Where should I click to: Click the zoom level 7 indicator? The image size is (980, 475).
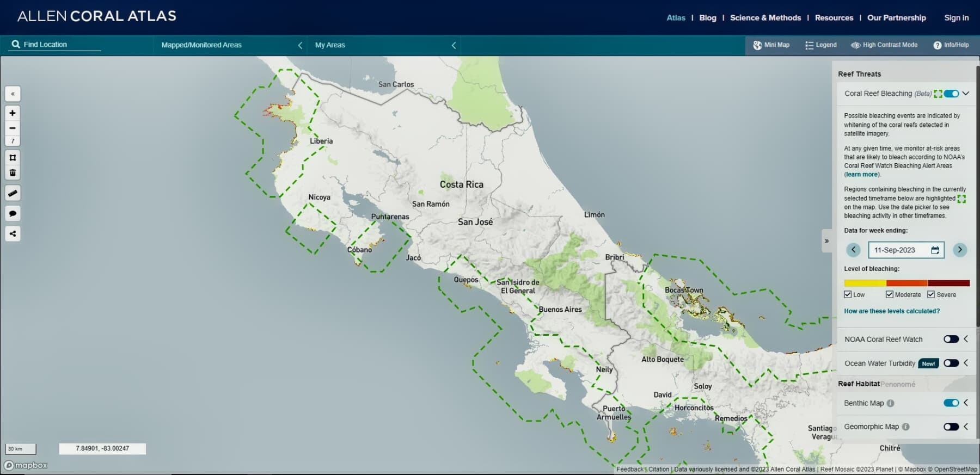tap(13, 141)
